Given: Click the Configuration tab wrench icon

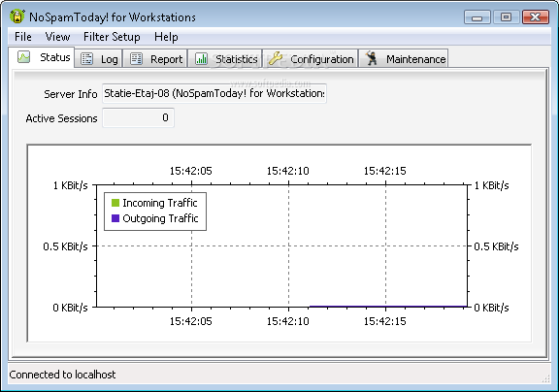Looking at the screenshot, I should pyautogui.click(x=276, y=58).
